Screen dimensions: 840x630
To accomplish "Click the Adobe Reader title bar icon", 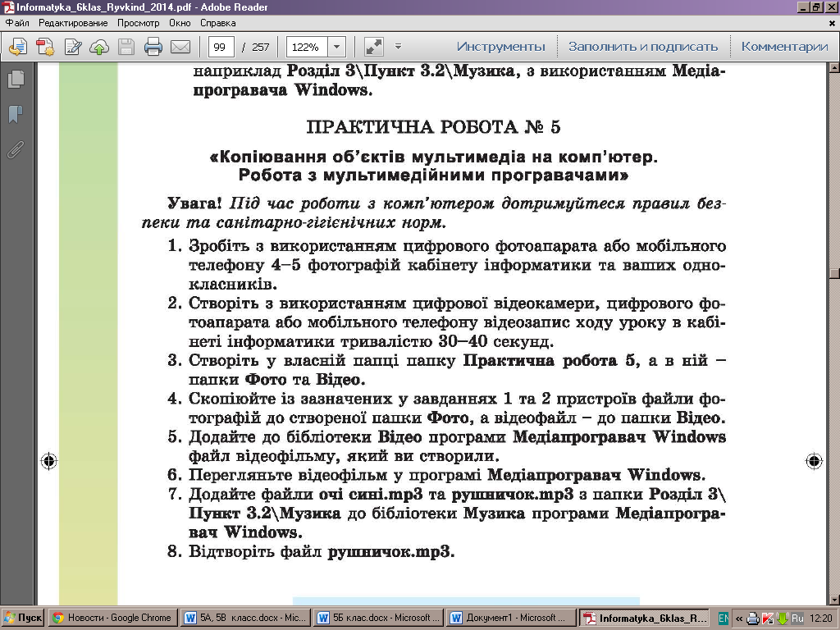I will click(x=8, y=7).
